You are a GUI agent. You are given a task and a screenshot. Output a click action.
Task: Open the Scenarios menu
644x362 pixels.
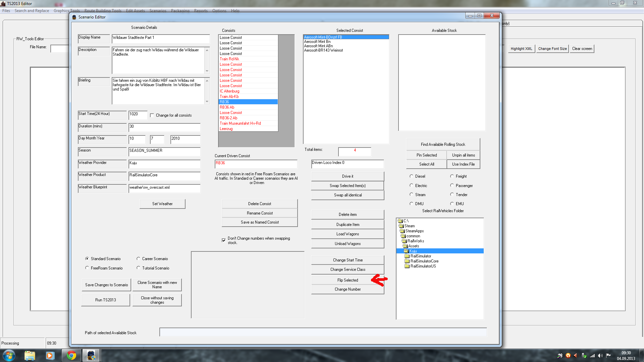pyautogui.click(x=158, y=11)
